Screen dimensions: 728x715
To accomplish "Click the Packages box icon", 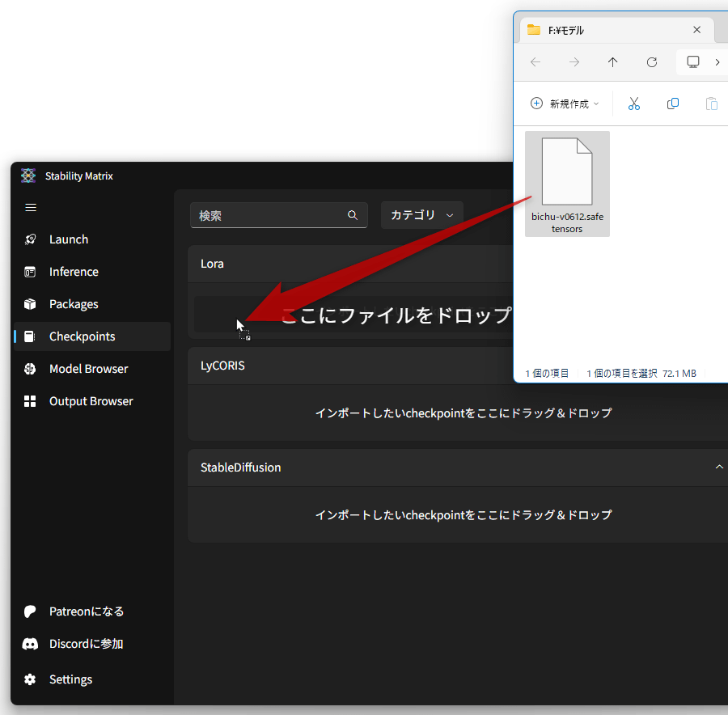I will (30, 304).
